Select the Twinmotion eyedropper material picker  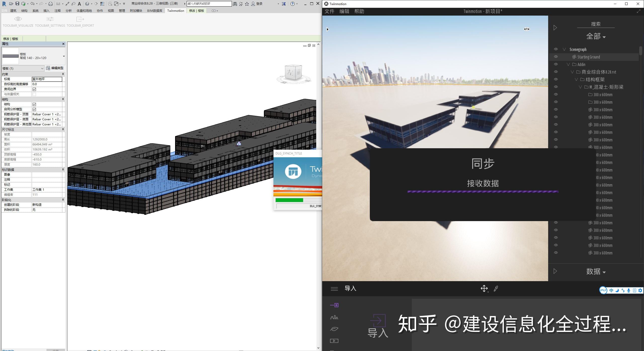pyautogui.click(x=496, y=288)
